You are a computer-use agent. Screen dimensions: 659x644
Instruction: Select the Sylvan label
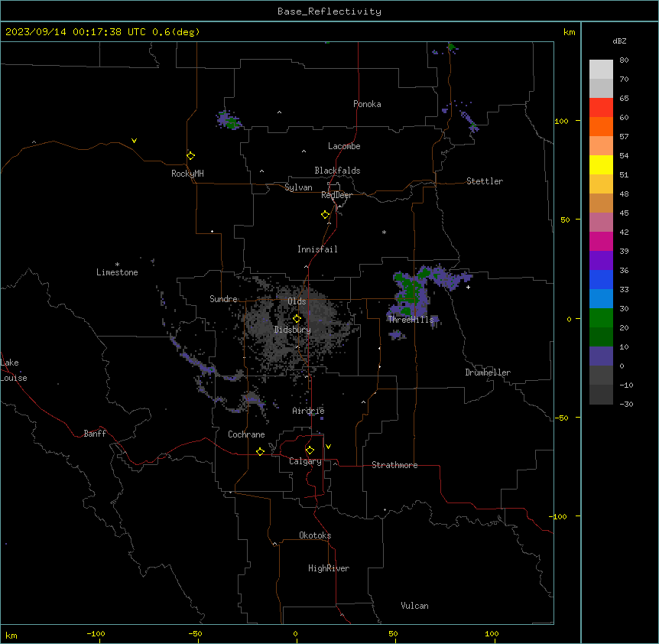coord(298,187)
